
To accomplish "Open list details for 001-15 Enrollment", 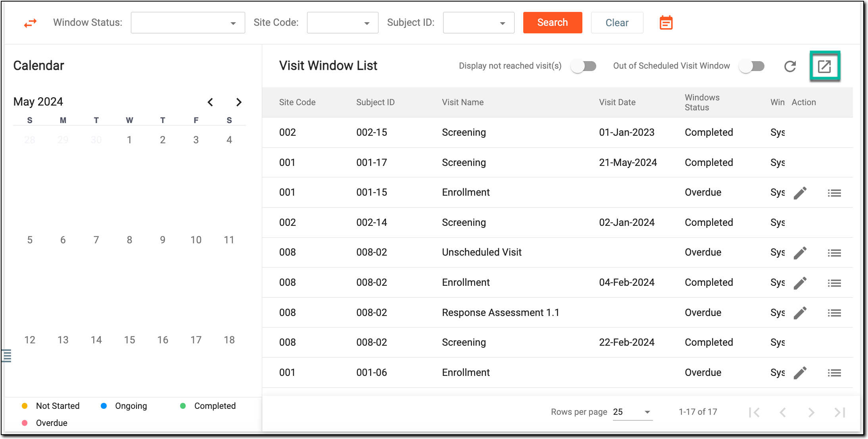I will click(x=834, y=193).
